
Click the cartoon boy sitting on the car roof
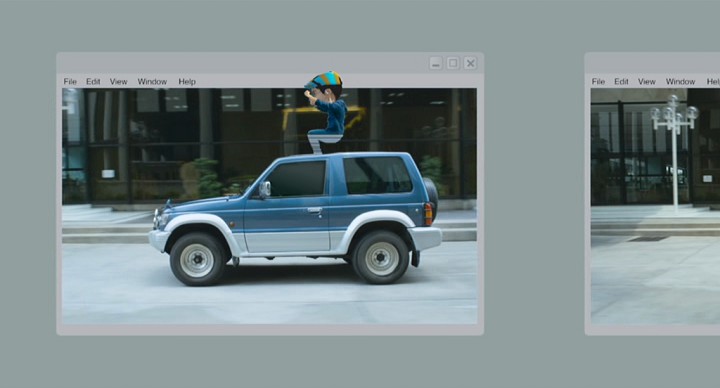326,112
